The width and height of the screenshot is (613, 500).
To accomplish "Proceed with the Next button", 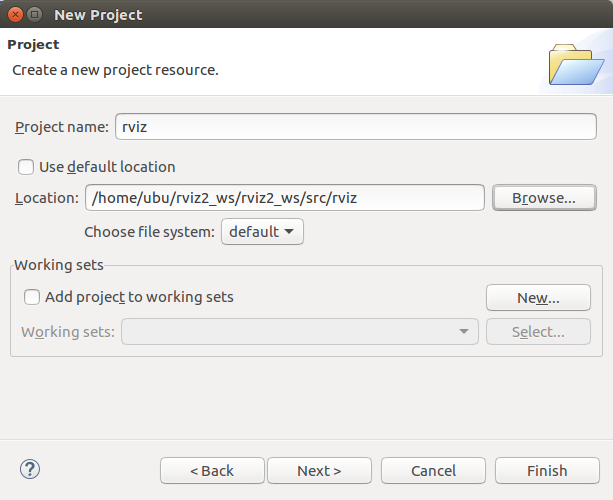I will click(x=319, y=471).
